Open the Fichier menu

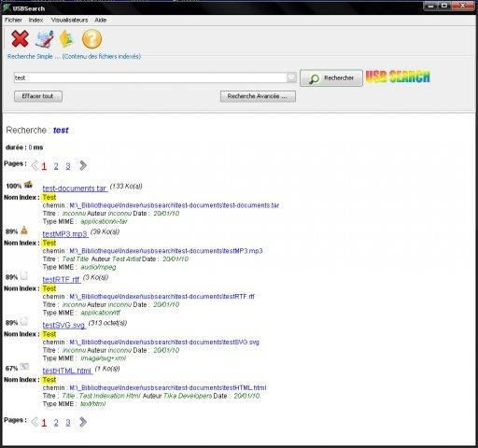13,20
